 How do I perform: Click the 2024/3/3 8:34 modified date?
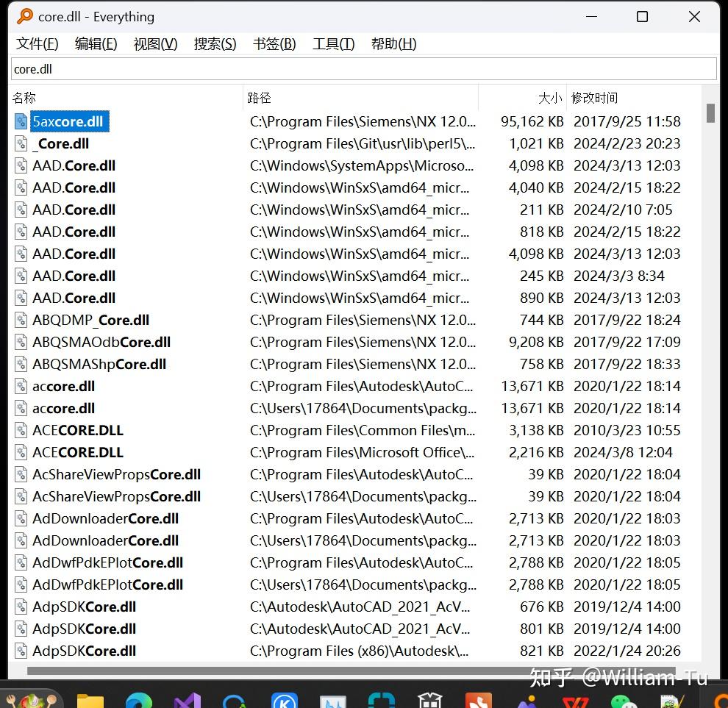[619, 276]
